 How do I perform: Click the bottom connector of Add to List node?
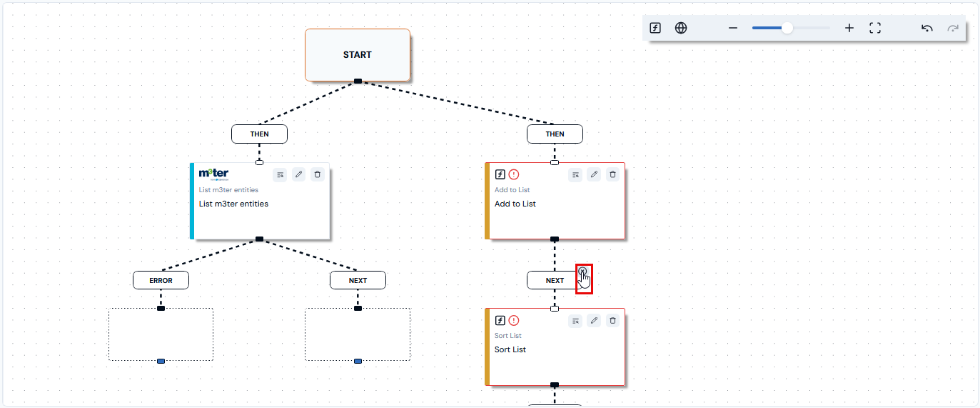pos(555,239)
